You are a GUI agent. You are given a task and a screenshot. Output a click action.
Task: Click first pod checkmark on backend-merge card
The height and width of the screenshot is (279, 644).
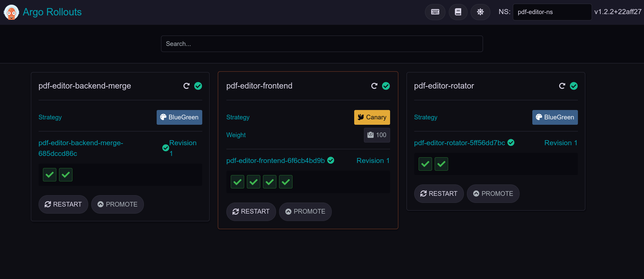50,175
